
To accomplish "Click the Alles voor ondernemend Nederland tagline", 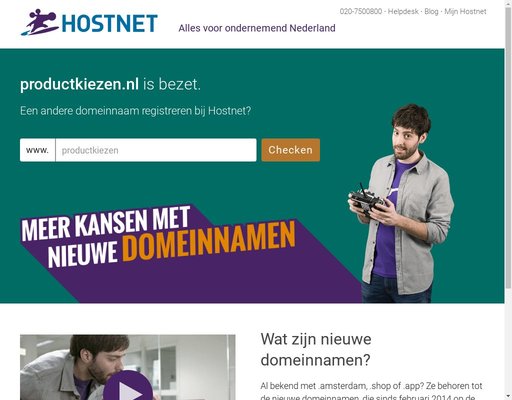I will 257,28.
